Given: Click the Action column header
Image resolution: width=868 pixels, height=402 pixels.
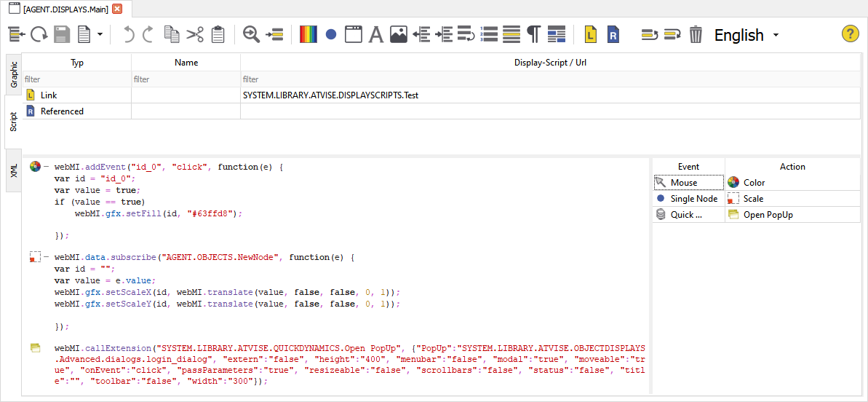Looking at the screenshot, I should point(793,166).
